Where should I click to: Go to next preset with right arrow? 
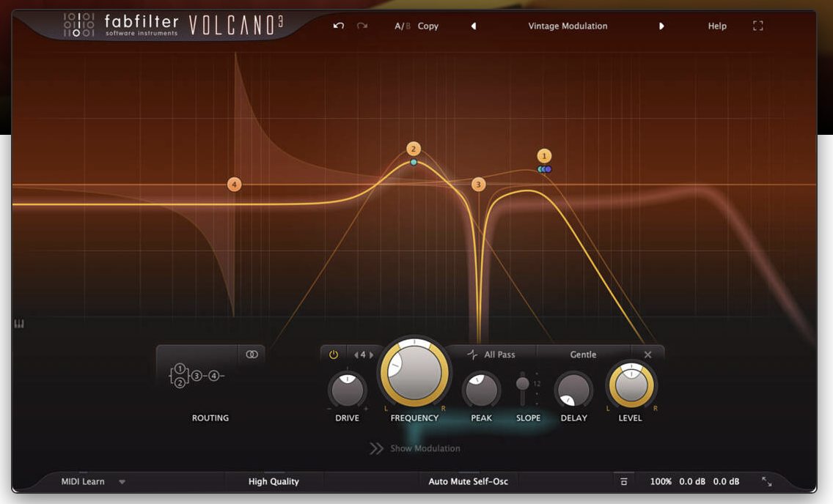(x=661, y=26)
